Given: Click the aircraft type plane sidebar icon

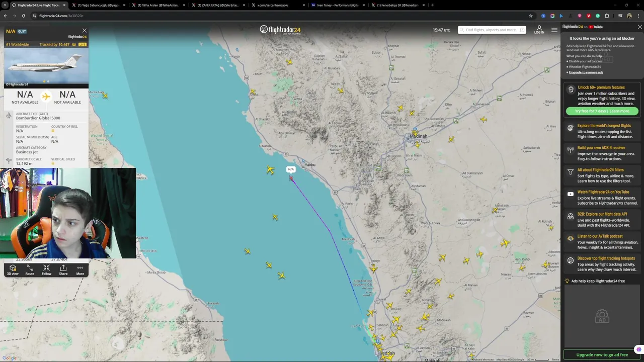Looking at the screenshot, I should coord(9,116).
